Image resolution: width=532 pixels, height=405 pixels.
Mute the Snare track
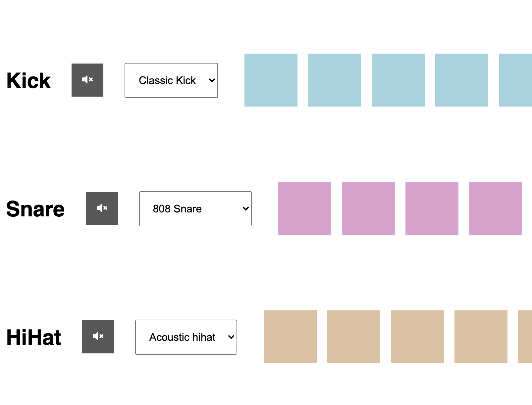[102, 208]
